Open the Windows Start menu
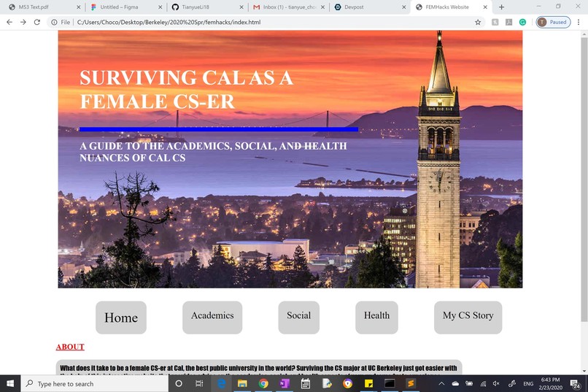 [x=10, y=383]
